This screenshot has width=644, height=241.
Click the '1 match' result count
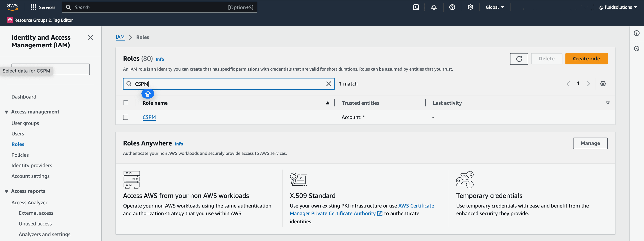pos(348,84)
